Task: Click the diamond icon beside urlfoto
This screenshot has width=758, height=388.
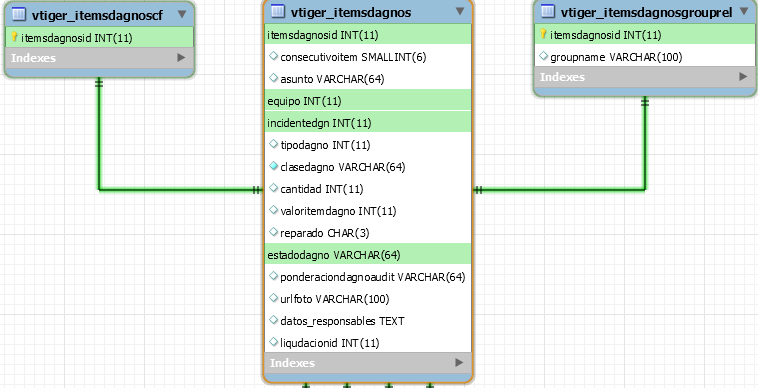Action: [274, 298]
